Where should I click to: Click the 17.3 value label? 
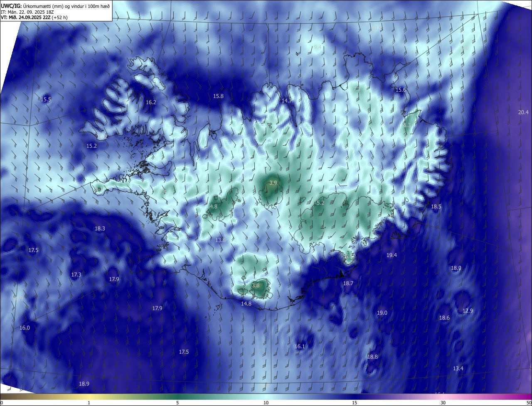76,275
